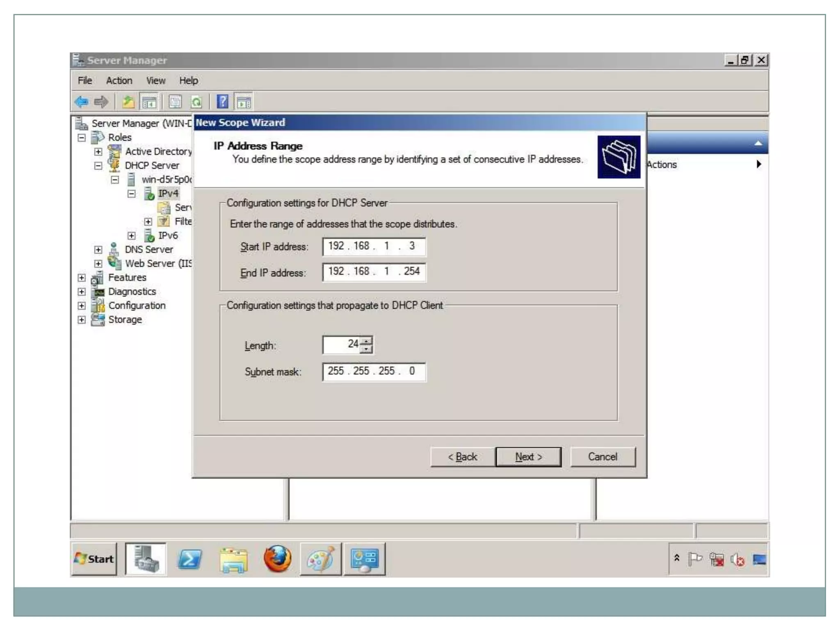Image resolution: width=840 pixels, height=630 pixels.
Task: Expand the More Actions arrow
Action: tap(759, 164)
